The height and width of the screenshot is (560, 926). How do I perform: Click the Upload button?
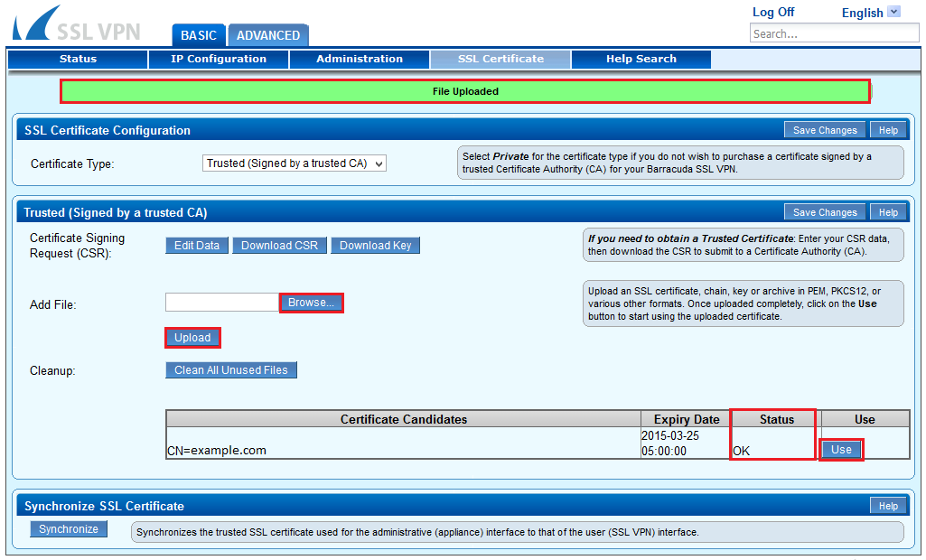[x=192, y=338]
